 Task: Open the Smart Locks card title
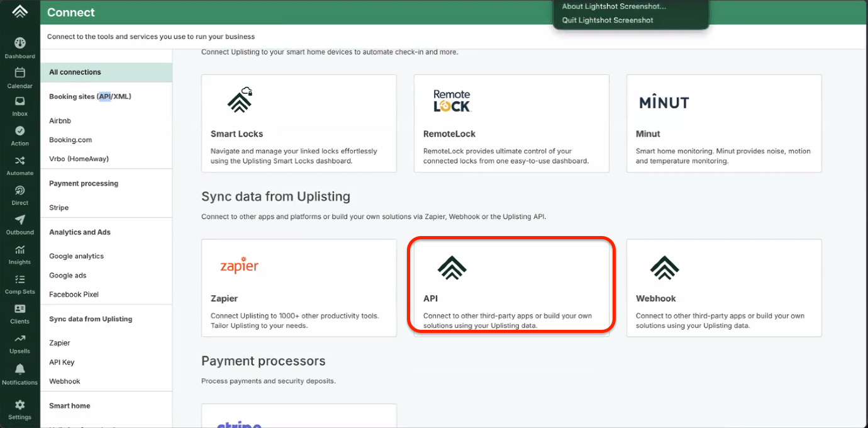pyautogui.click(x=237, y=134)
